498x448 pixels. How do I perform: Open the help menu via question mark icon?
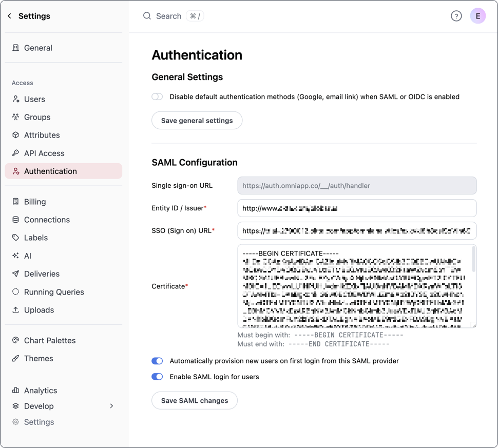pos(456,15)
